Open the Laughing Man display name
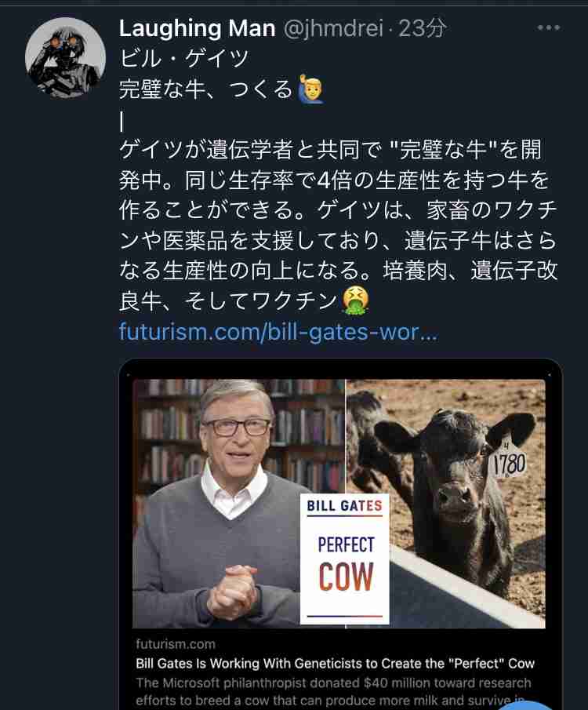The image size is (588, 710). 198,28
